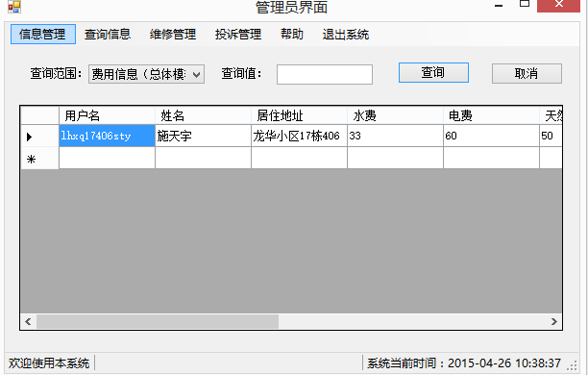Select the 居住地址 column header
Image resolution: width=588 pixels, height=375 pixels.
(299, 115)
